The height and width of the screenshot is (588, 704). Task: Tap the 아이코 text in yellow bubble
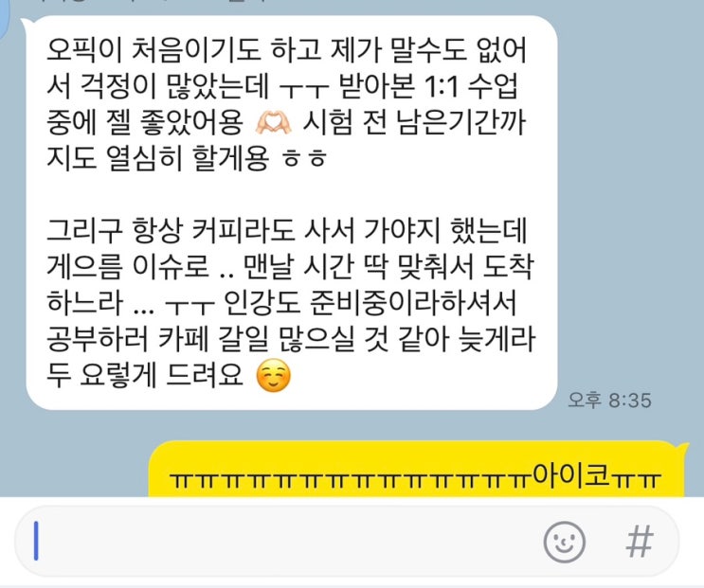click(x=570, y=477)
